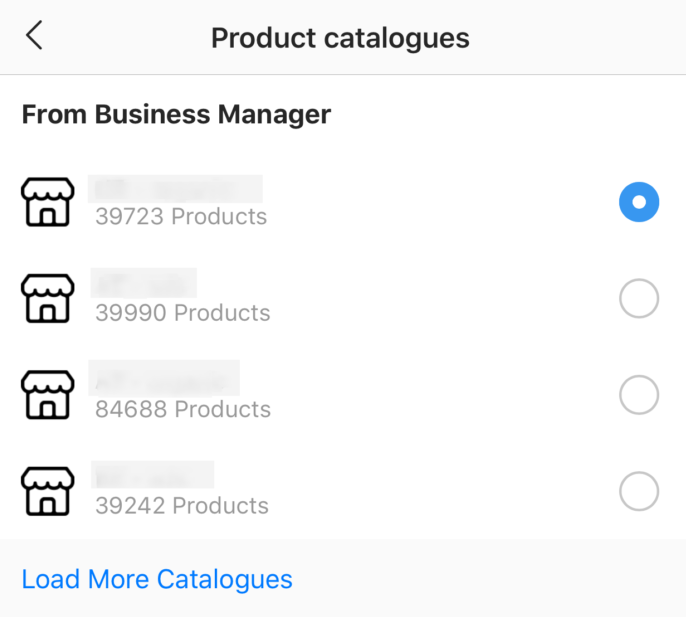Load More Catalogues link

(157, 580)
